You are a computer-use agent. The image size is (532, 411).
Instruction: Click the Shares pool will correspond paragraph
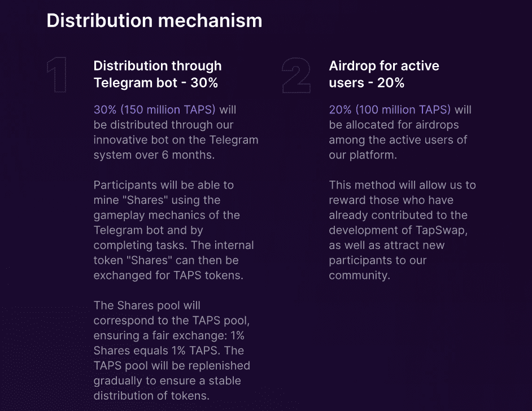(x=172, y=351)
